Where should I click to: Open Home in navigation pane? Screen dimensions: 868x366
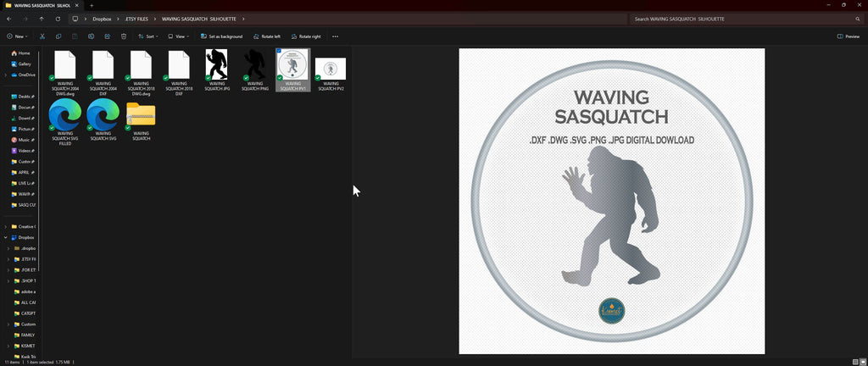(20, 53)
